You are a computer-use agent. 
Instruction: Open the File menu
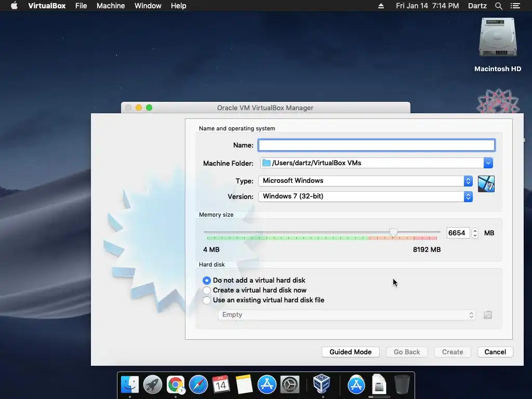(81, 6)
